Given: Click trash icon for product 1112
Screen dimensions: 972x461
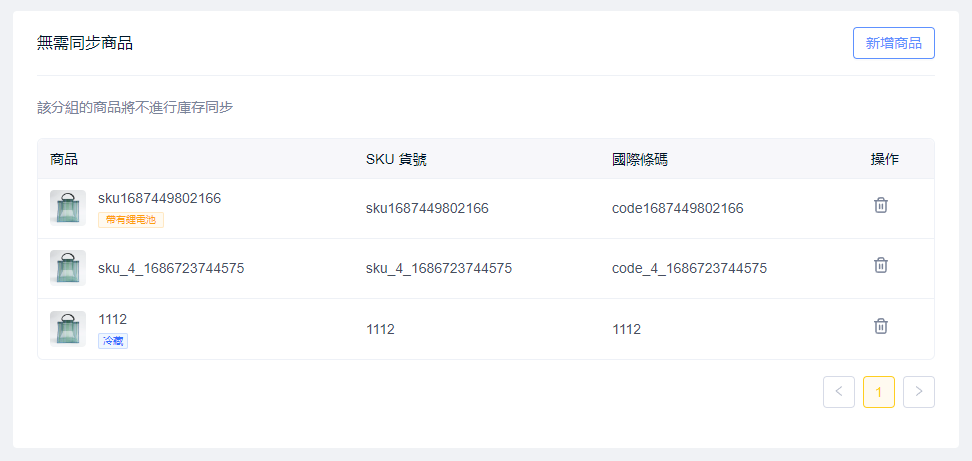Looking at the screenshot, I should click(881, 326).
